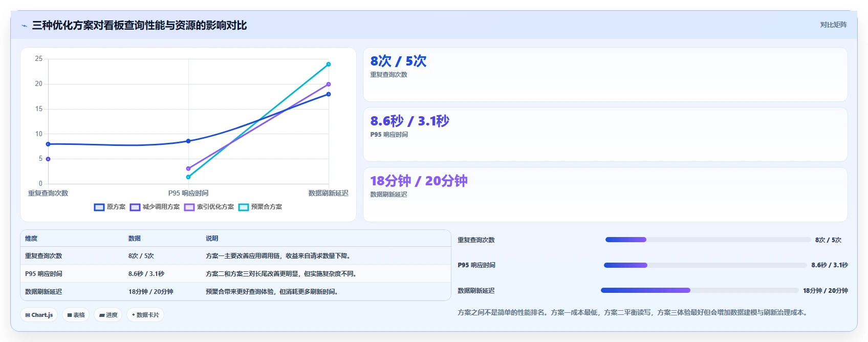Click the 重复查询次数 x-axis label under chart
Image resolution: width=868 pixels, height=342 pixels.
pyautogui.click(x=48, y=193)
